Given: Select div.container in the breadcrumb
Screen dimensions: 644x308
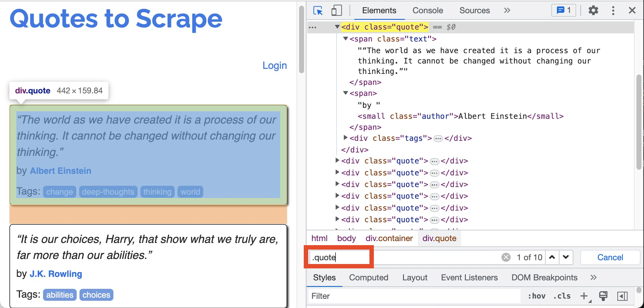Looking at the screenshot, I should pyautogui.click(x=389, y=238).
